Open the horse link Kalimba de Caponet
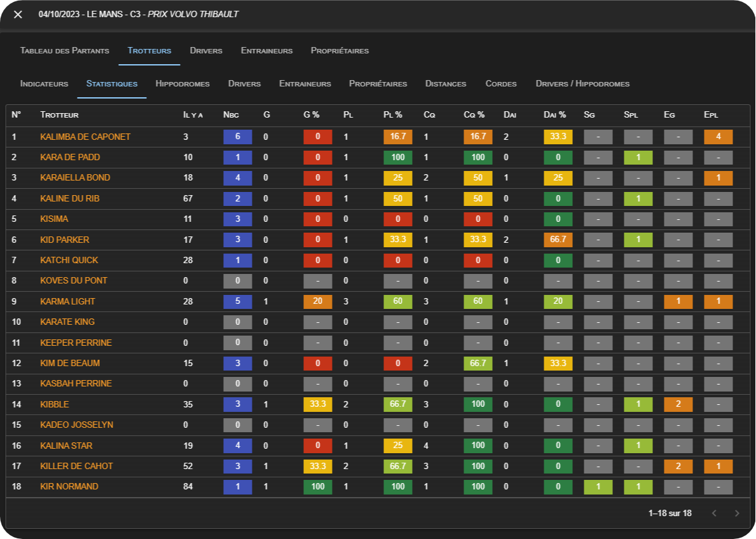Viewport: 756px width, 539px height. coord(85,137)
